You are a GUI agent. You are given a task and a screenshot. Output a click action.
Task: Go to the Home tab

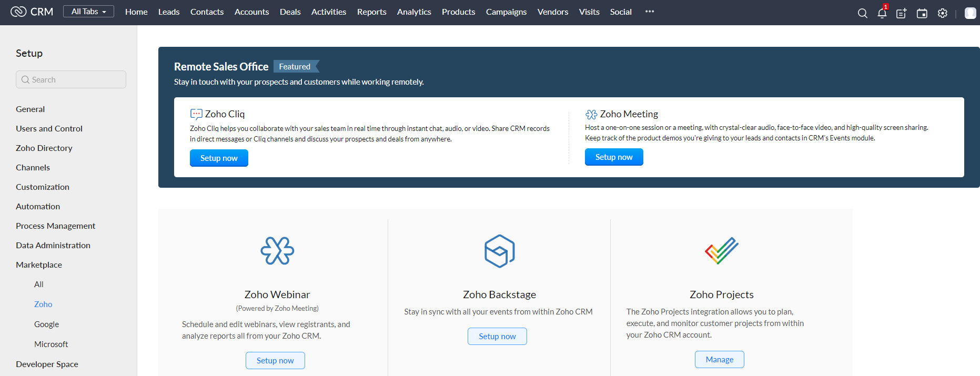click(136, 12)
